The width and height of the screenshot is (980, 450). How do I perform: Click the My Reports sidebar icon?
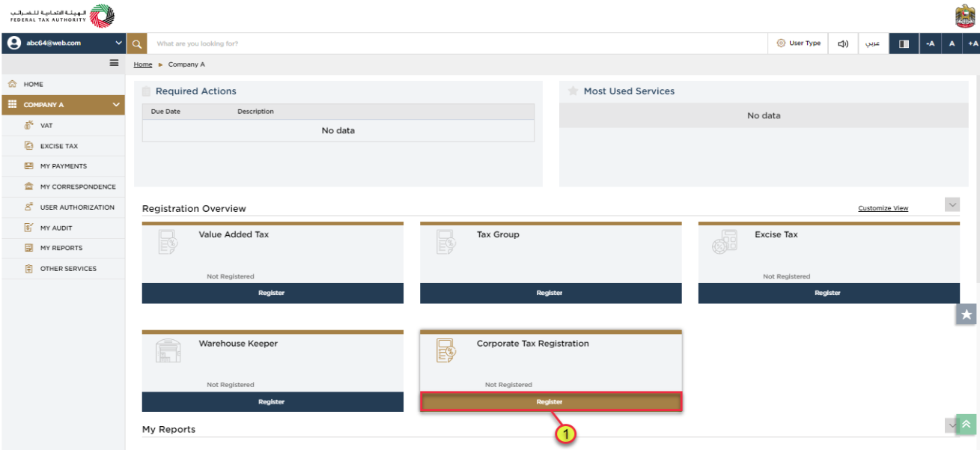click(x=29, y=248)
